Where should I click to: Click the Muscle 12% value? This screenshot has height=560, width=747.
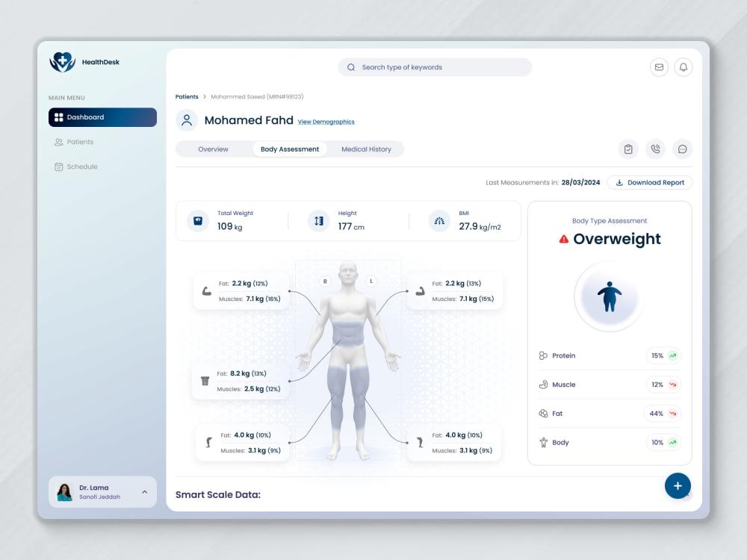click(x=657, y=385)
